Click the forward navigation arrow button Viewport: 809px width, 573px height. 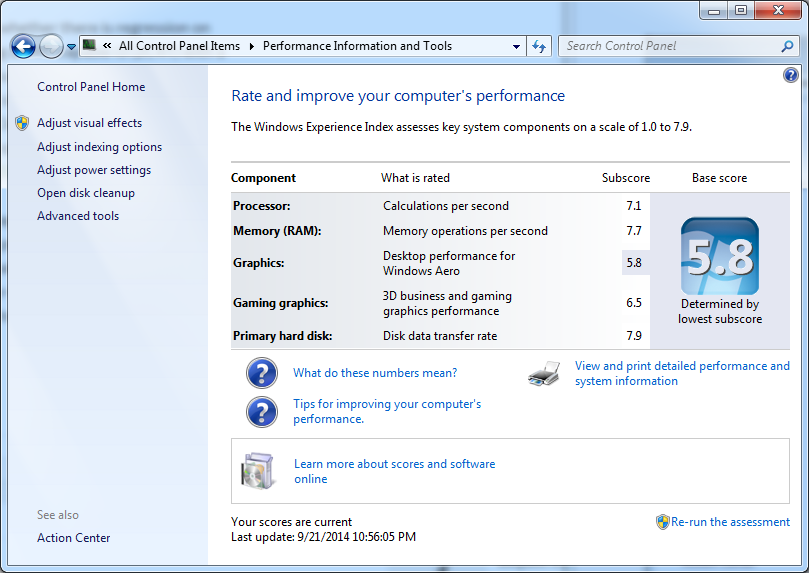point(51,46)
